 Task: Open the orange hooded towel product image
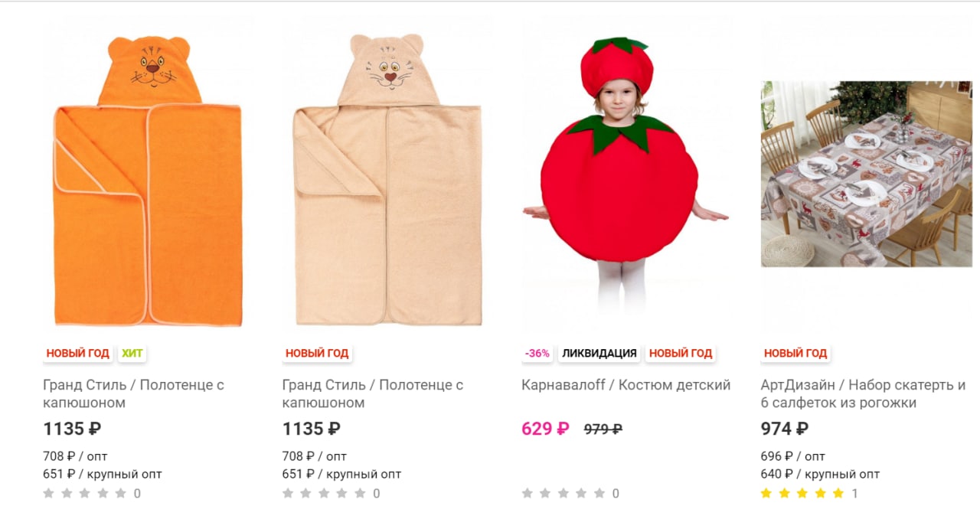coord(148,181)
